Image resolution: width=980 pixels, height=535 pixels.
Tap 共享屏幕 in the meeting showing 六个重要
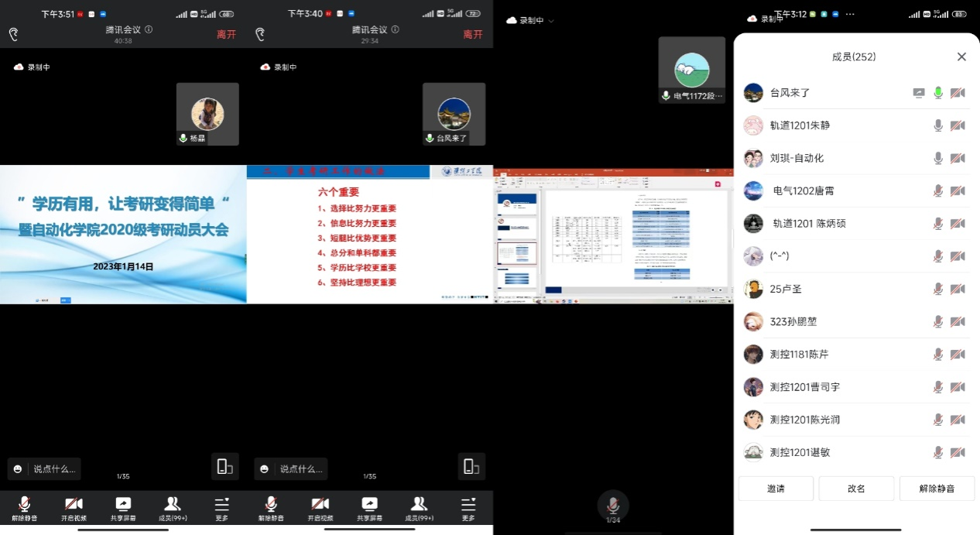tap(369, 508)
